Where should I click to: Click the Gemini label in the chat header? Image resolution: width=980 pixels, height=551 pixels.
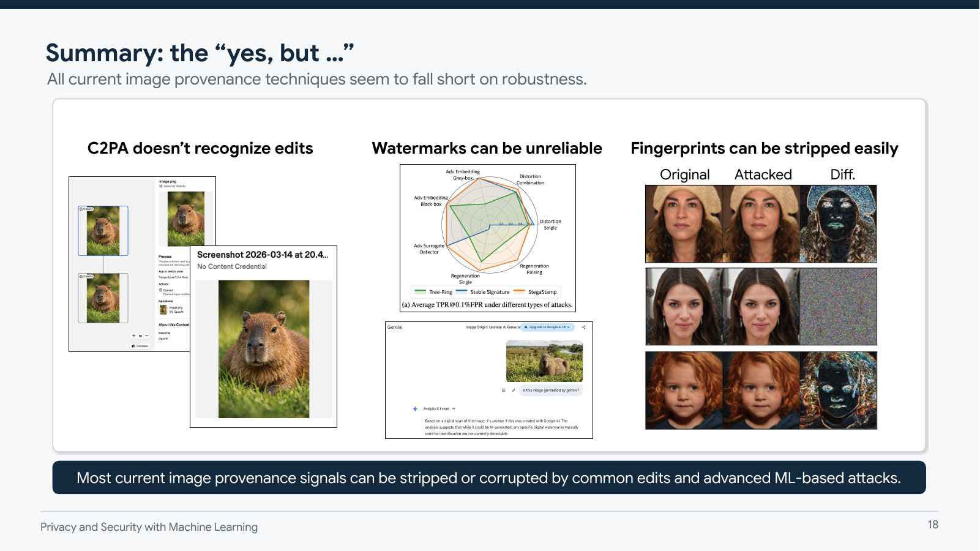pyautogui.click(x=395, y=327)
